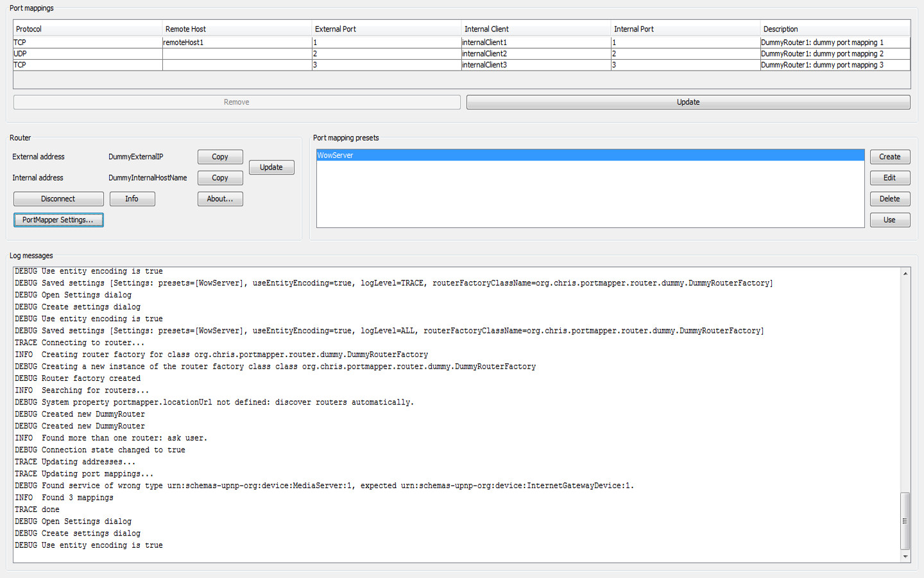Create a new port mapping preset
The height and width of the screenshot is (578, 924).
890,157
